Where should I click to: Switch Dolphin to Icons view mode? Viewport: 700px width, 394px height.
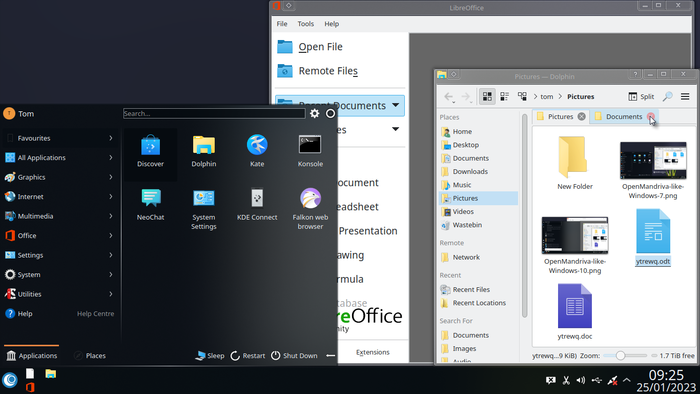coord(487,96)
